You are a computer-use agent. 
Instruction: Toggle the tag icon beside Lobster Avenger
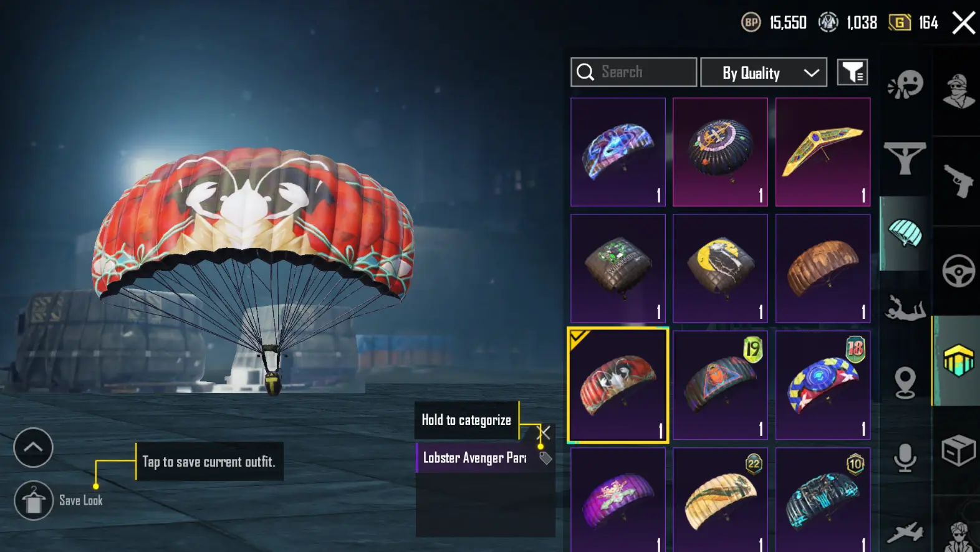pos(545,458)
